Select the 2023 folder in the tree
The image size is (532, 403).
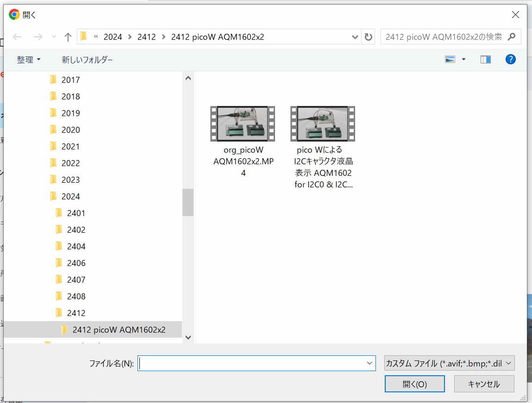[x=70, y=180]
